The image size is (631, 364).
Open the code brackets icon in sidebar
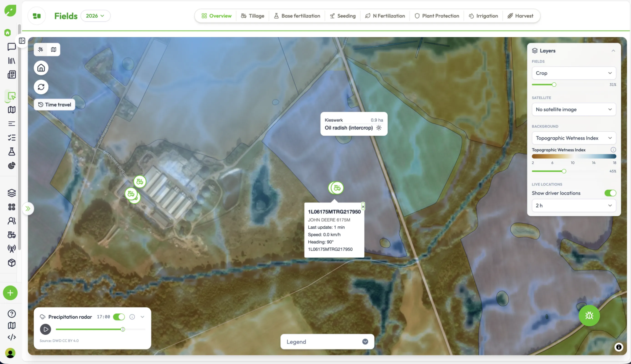coord(12,337)
